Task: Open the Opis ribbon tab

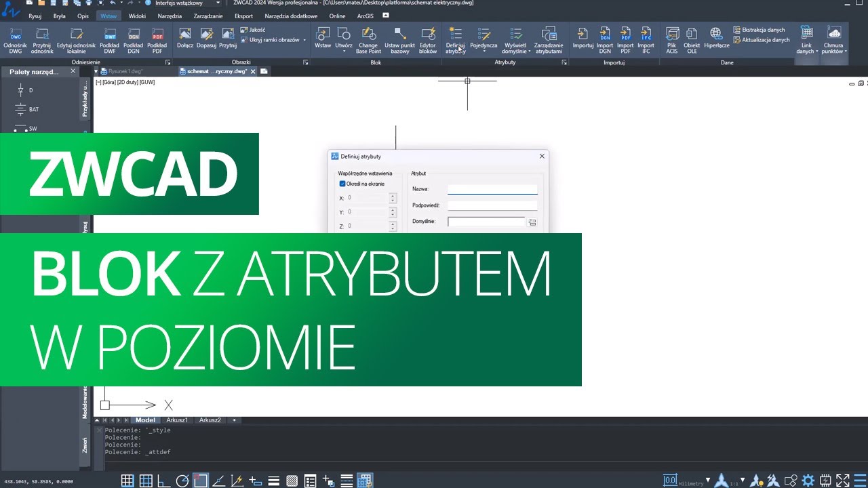Action: pos(83,16)
